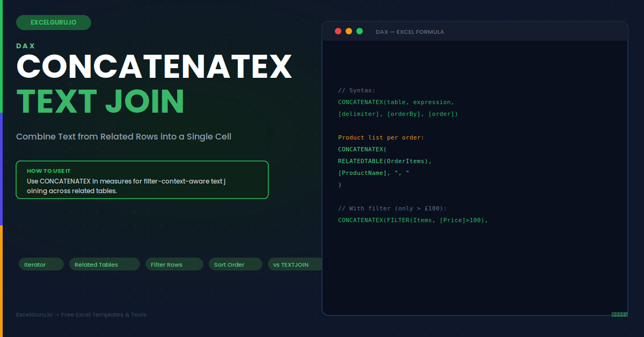Select the Iterator tag pill
Screen dimensions: 644x337
click(x=41, y=264)
